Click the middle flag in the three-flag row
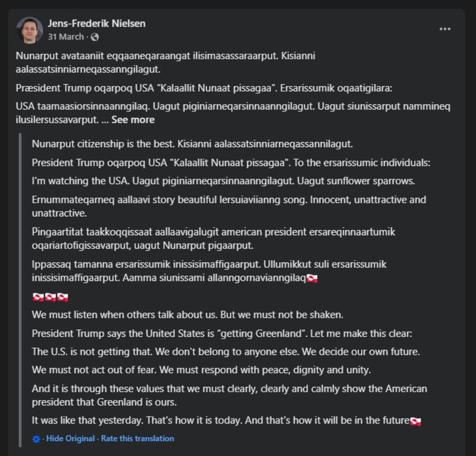 coord(51,296)
